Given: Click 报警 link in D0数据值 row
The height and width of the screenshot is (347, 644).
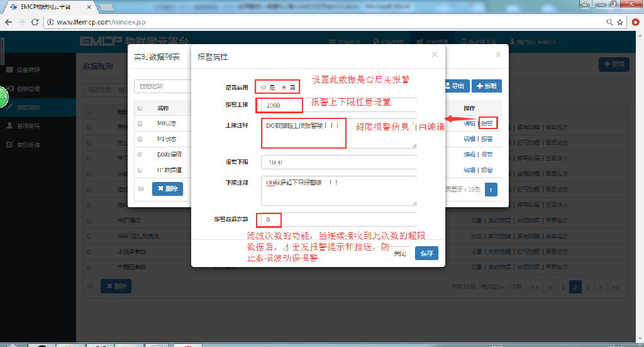Looking at the screenshot, I should (x=487, y=154).
